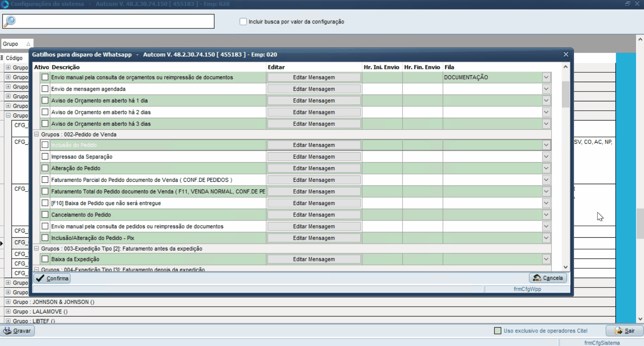Viewport: 644px width, 346px height.
Task: Click the Cancela button icon
Action: [537, 278]
